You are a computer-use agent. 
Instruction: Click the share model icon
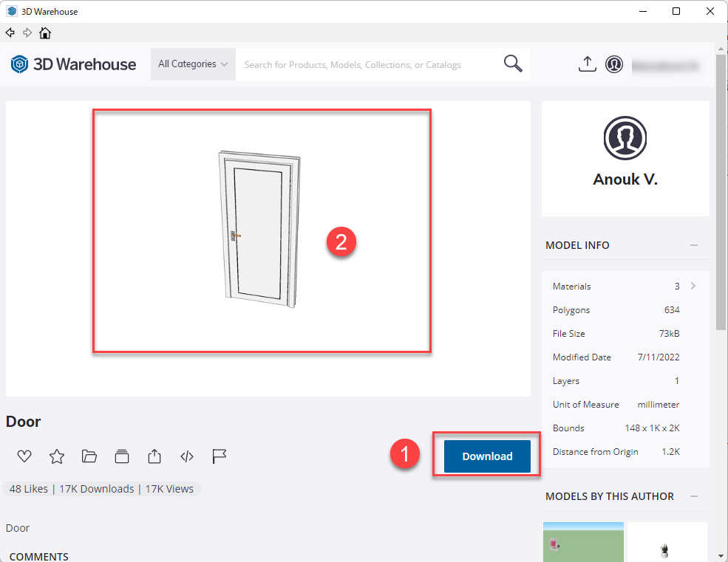[154, 456]
